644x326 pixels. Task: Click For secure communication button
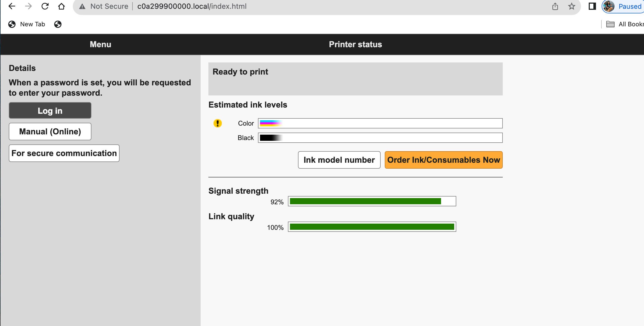[64, 153]
